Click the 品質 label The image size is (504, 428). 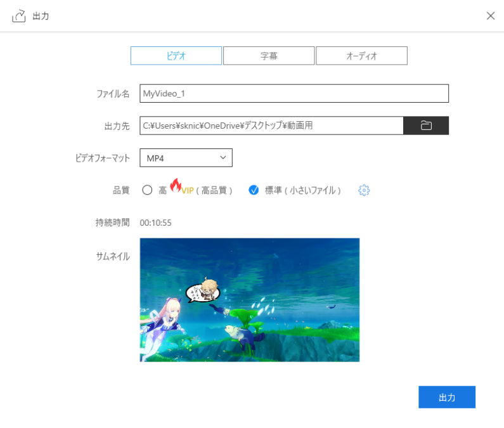click(x=121, y=190)
